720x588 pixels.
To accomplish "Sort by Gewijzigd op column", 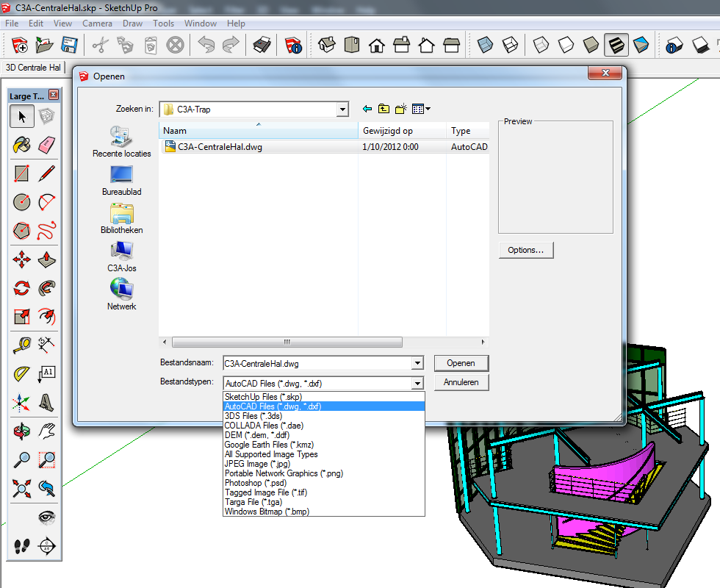I will 402,131.
